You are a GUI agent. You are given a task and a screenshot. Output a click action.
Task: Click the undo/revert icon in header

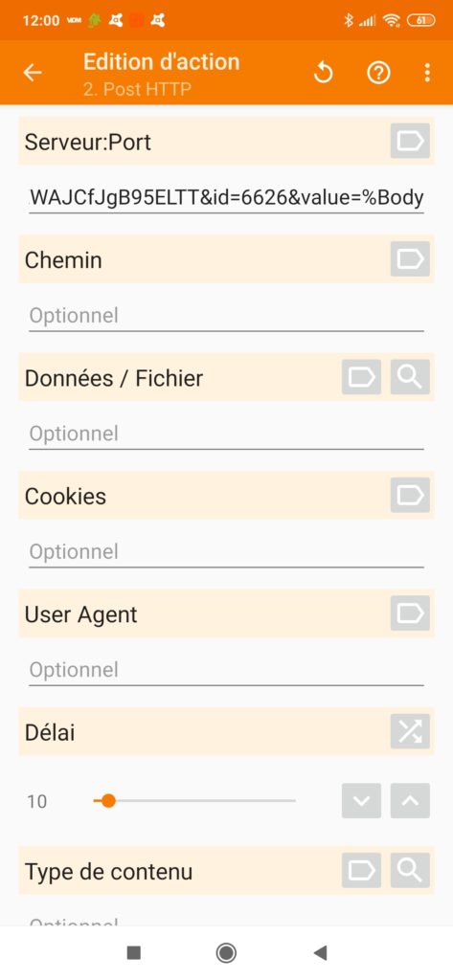point(324,73)
